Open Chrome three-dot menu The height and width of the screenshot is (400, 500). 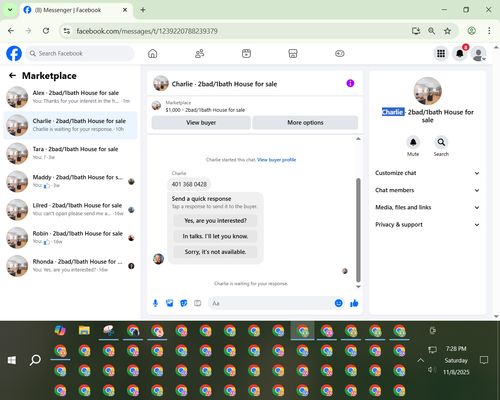tap(489, 31)
